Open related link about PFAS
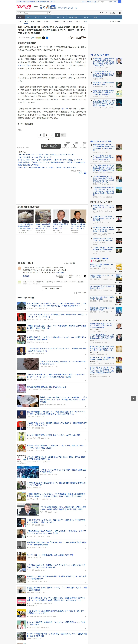The height and width of the screenshot is (644, 138). 47,168
